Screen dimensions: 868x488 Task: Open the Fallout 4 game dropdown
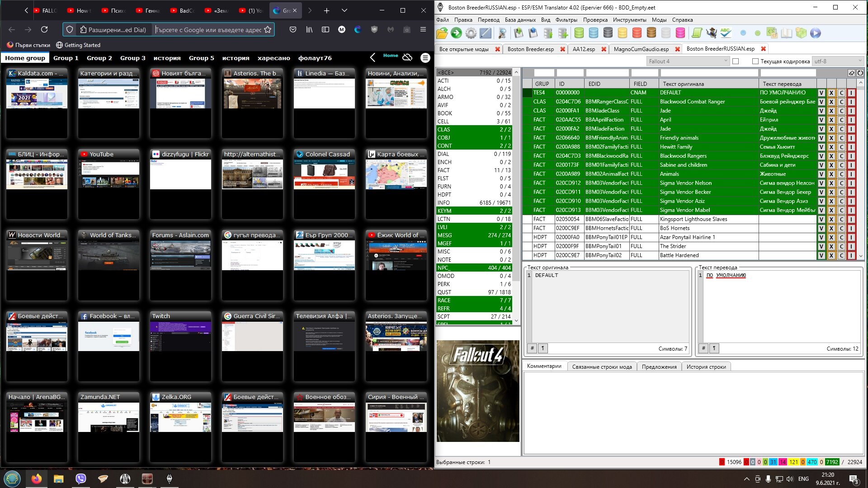point(687,61)
